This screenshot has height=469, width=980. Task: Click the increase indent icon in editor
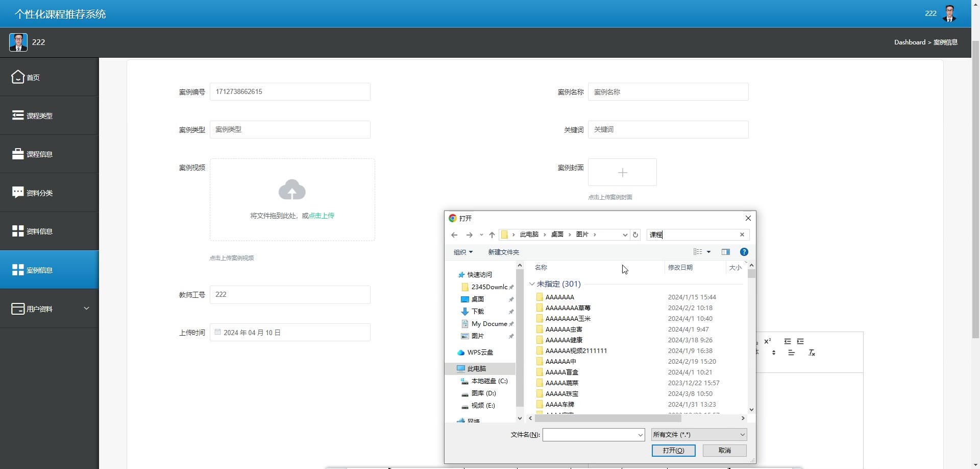click(800, 341)
